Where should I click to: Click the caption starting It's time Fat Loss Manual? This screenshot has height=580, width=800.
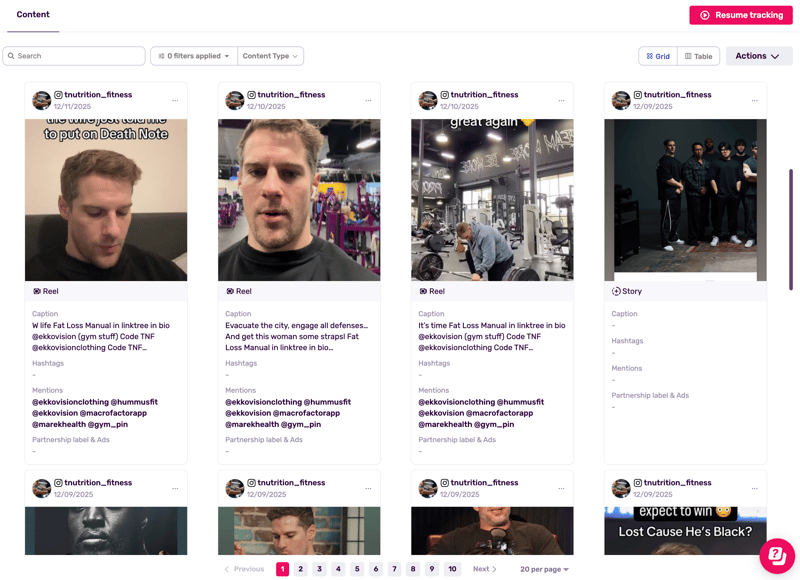point(492,337)
